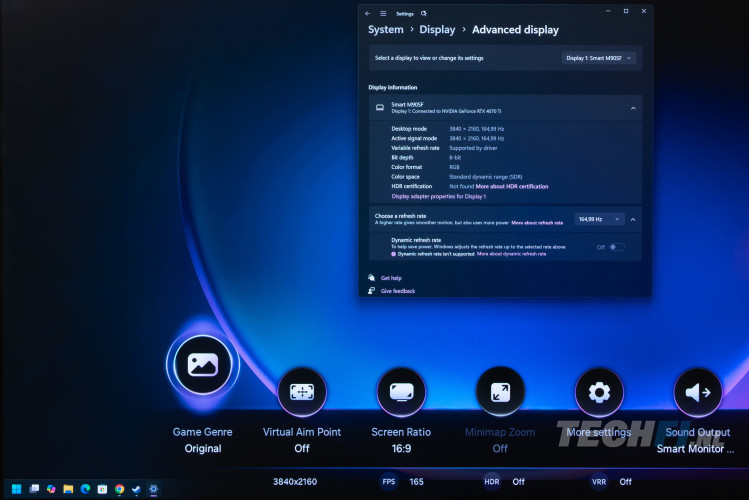Screen dimensions: 749x500
Task: Click the 165 FPS value
Action: [x=416, y=481]
